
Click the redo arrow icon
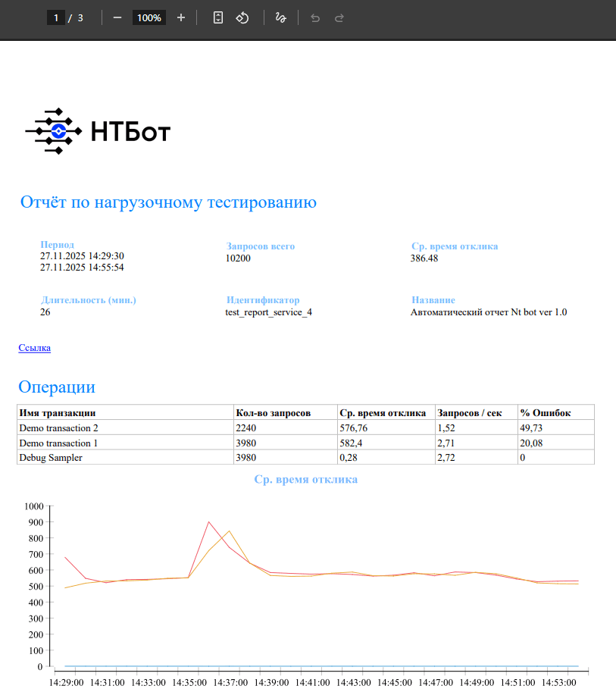click(x=339, y=17)
